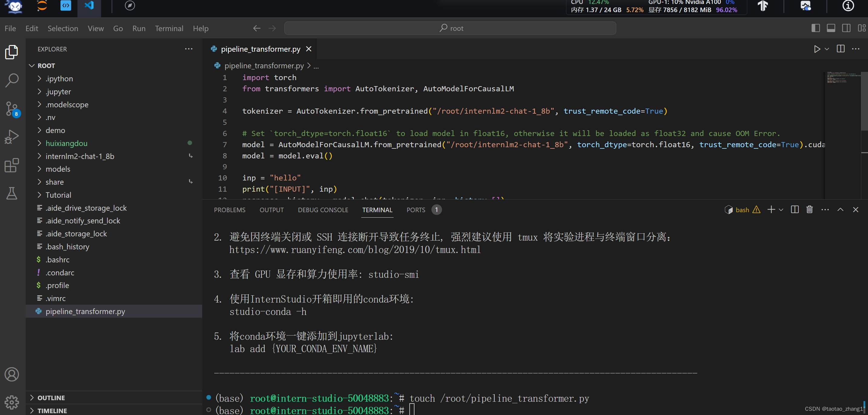The image size is (868, 415).
Task: Open the Manage gear settings icon
Action: [x=11, y=402]
